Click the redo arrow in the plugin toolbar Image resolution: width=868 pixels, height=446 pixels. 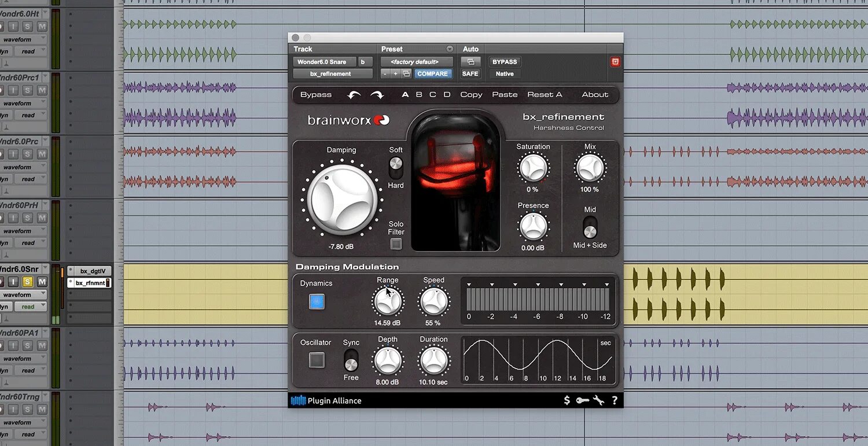pyautogui.click(x=377, y=95)
